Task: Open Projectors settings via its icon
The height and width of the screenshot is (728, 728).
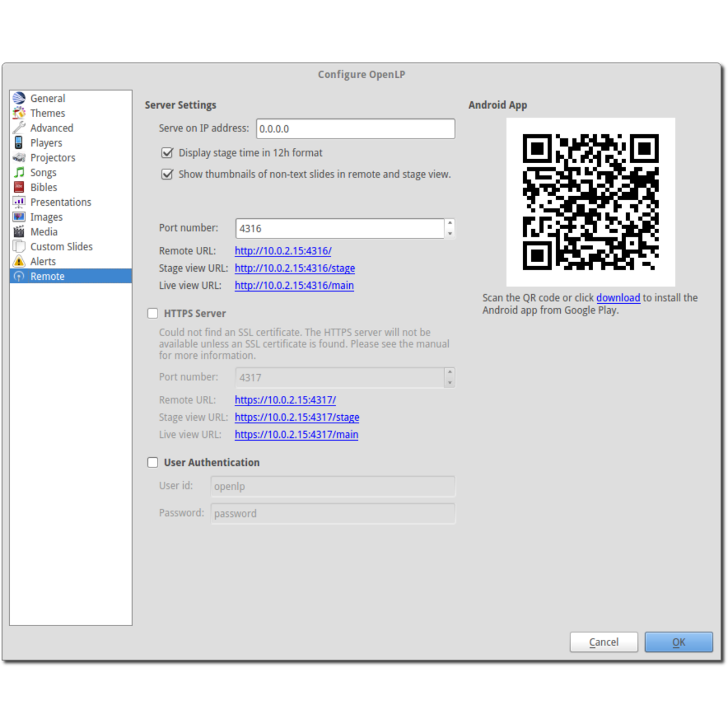Action: pos(19,158)
